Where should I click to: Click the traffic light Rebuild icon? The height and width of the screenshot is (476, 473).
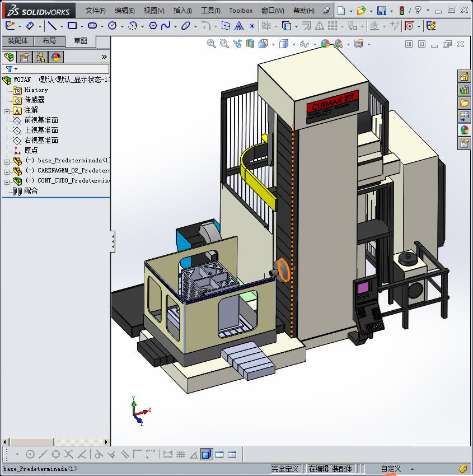(x=402, y=11)
